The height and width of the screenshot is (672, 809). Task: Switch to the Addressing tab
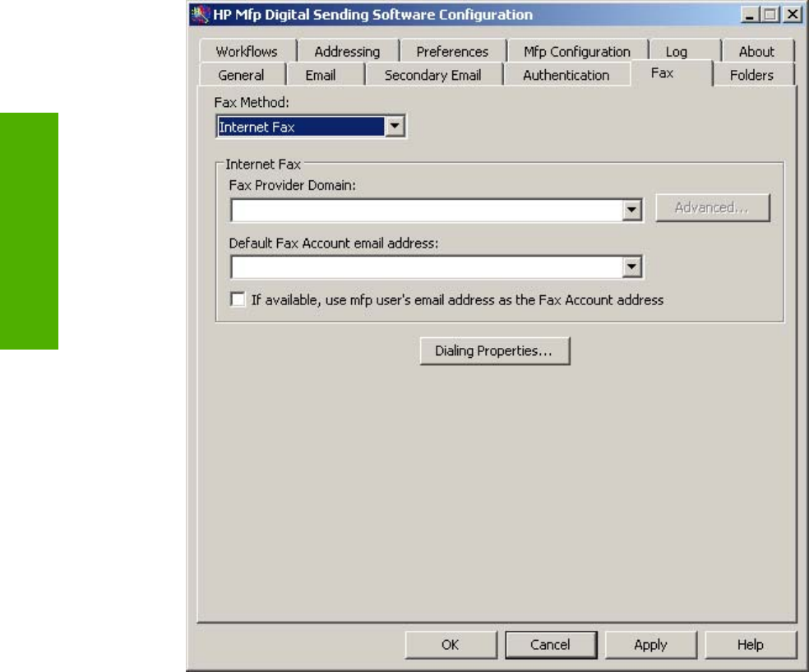[x=347, y=52]
